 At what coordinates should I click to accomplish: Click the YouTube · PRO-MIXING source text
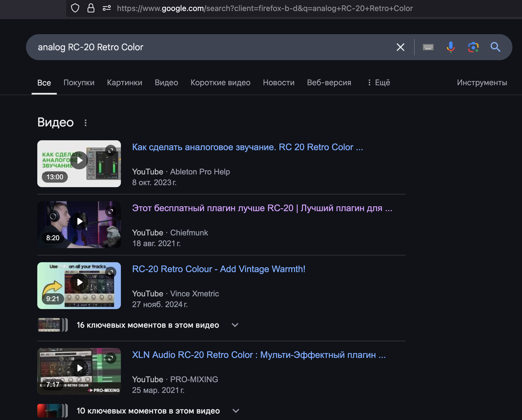[x=175, y=380]
